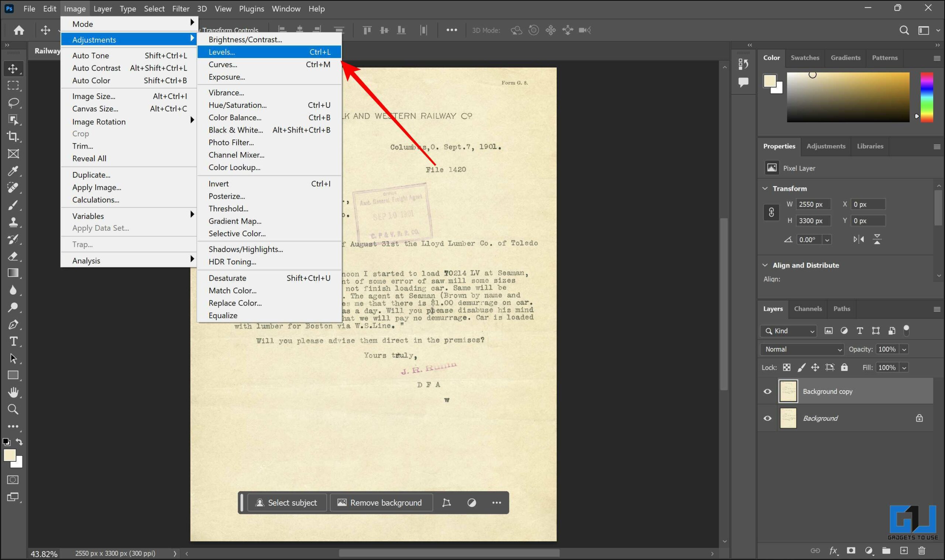Select the Hand tool

pos(13,392)
